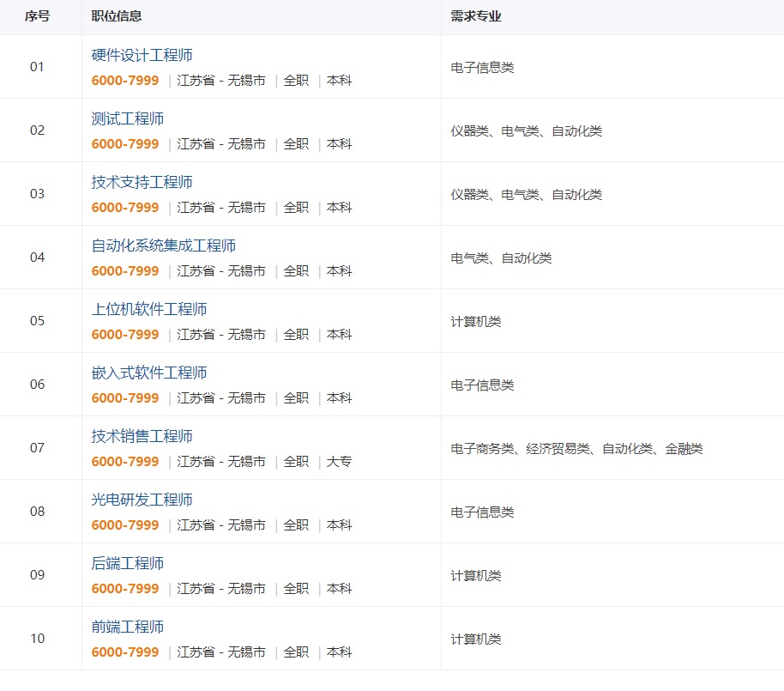
Task: Click row number 10
Action: click(37, 639)
